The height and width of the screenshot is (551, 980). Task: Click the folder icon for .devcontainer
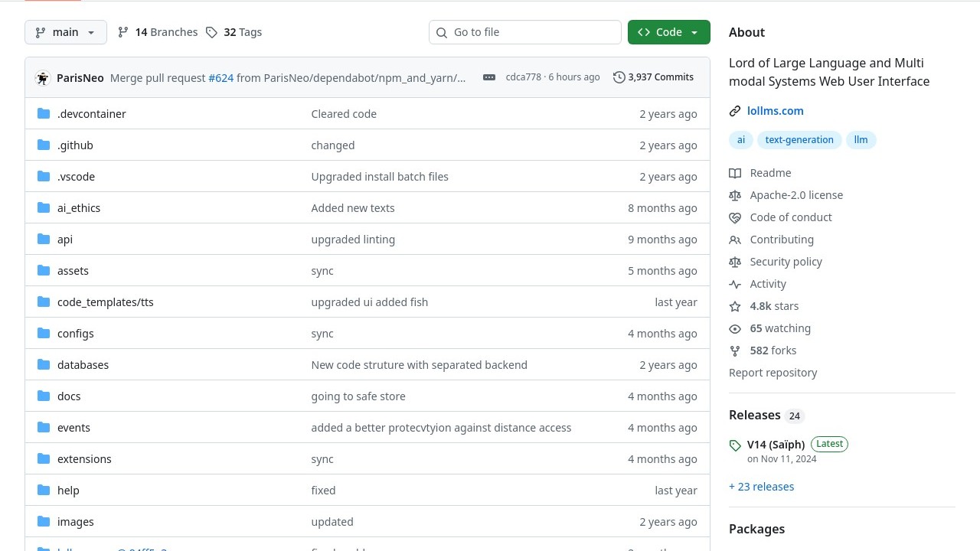(x=44, y=114)
